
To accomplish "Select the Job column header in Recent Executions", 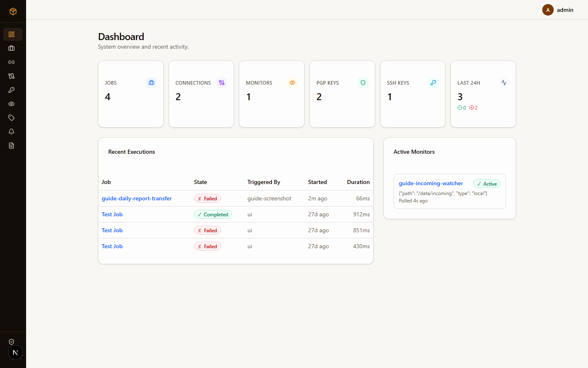I will tap(106, 182).
